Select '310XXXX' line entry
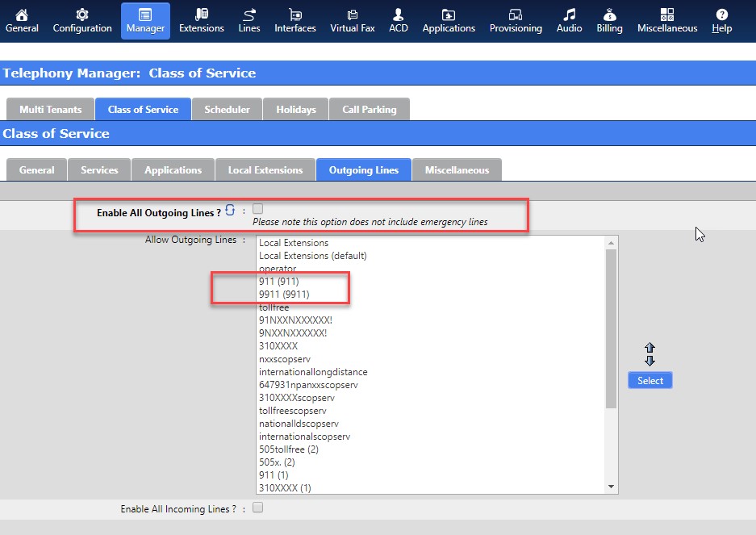Viewport: 756px width, 535px height. point(278,346)
